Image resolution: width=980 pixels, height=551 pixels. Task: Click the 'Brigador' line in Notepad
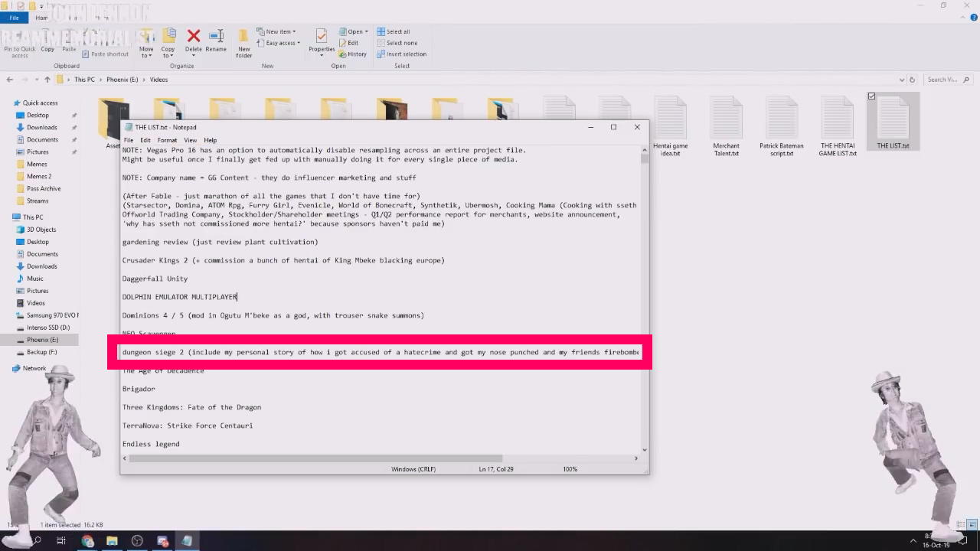point(139,389)
